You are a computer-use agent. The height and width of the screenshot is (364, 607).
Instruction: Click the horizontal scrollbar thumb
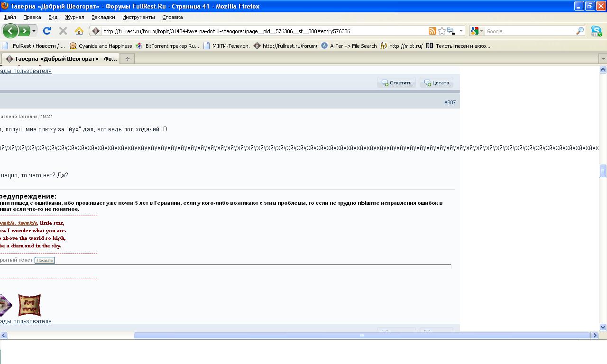(362, 336)
